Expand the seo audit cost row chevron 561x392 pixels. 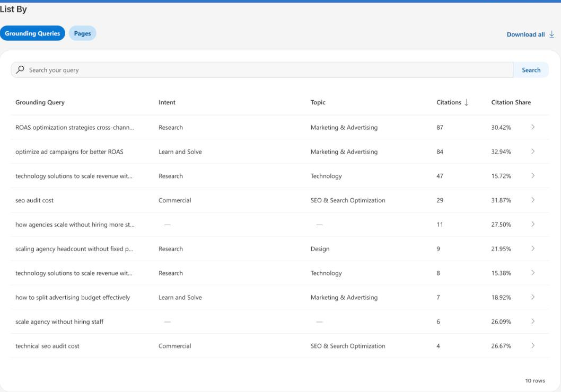(533, 200)
